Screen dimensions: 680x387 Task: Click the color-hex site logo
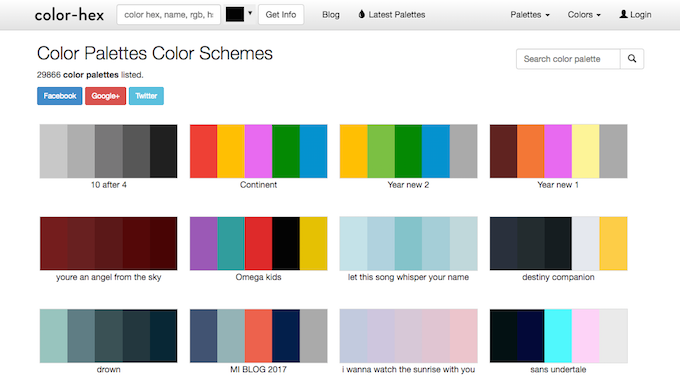[69, 15]
